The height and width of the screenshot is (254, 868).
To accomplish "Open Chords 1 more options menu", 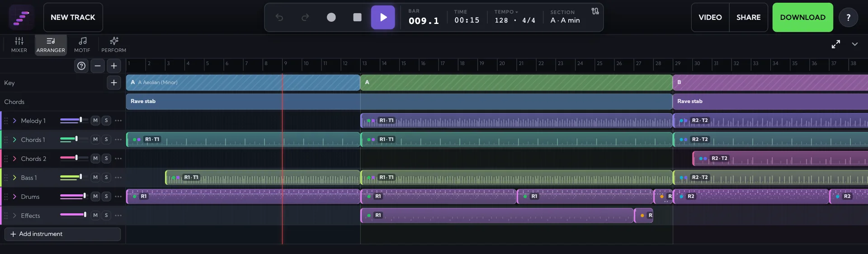I will click(x=118, y=140).
